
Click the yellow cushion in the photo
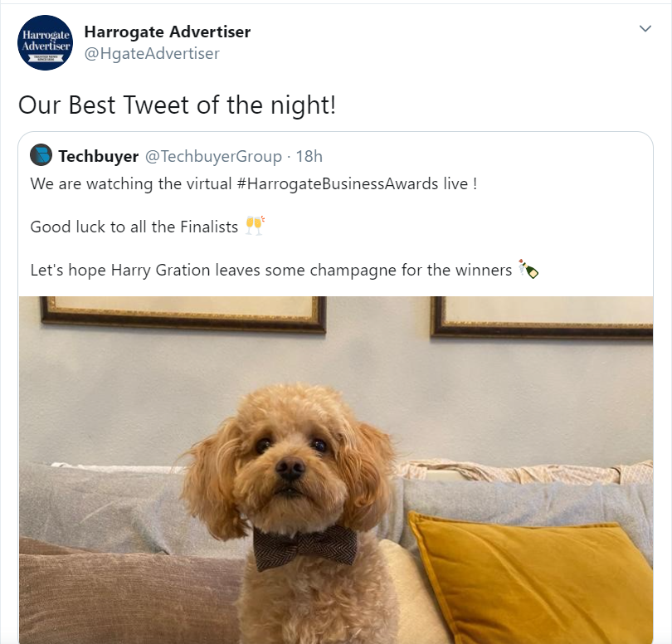tap(531, 577)
